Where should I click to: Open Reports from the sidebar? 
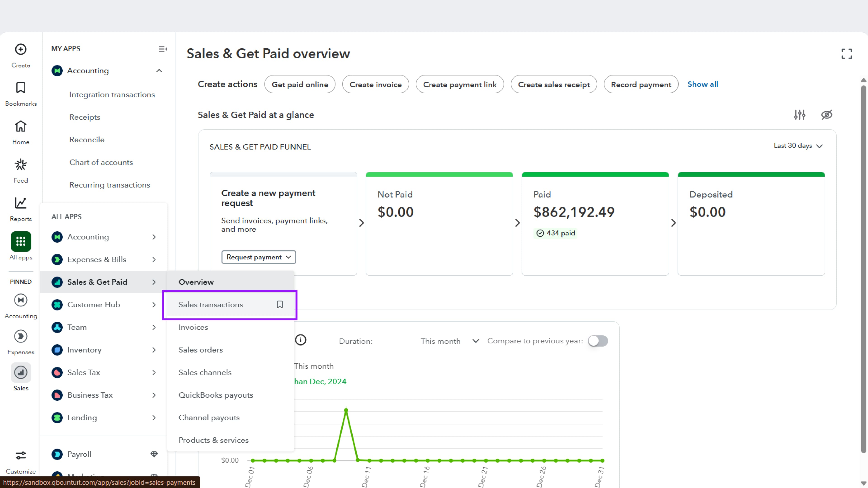pyautogui.click(x=21, y=203)
